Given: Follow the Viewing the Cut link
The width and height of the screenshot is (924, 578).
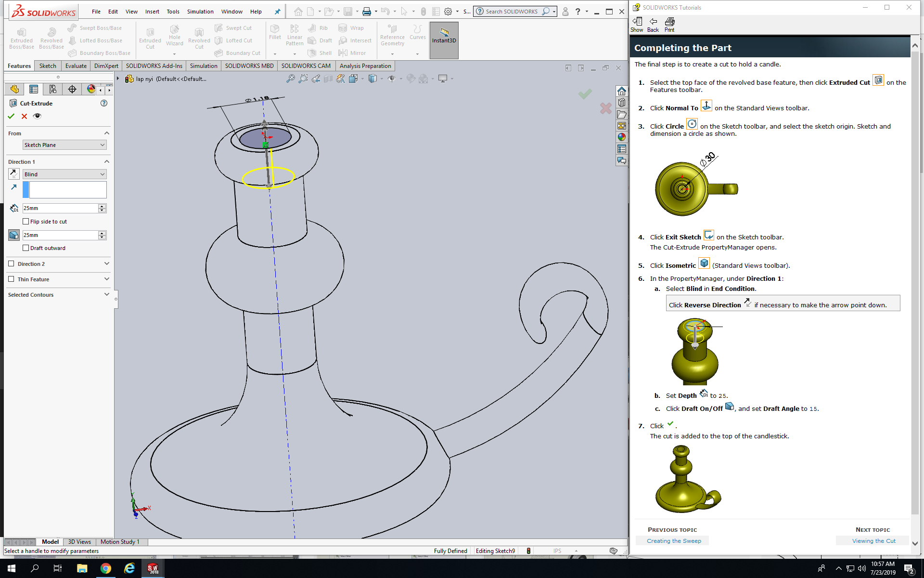Looking at the screenshot, I should coord(873,541).
